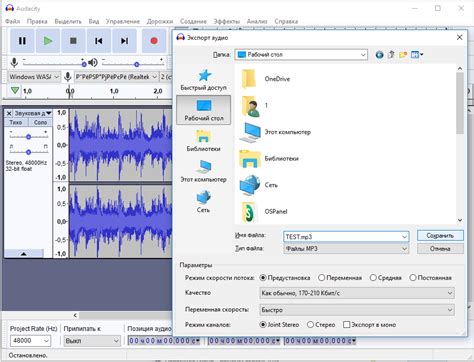Click the file list scroll down arrow
The width and height of the screenshot is (474, 362).
460,220
